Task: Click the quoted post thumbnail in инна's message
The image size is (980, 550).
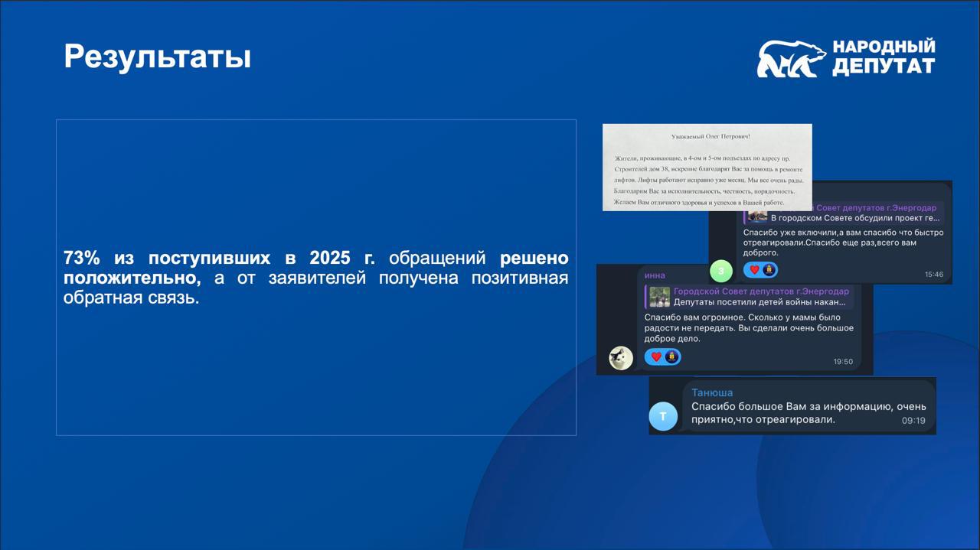Action: [660, 297]
